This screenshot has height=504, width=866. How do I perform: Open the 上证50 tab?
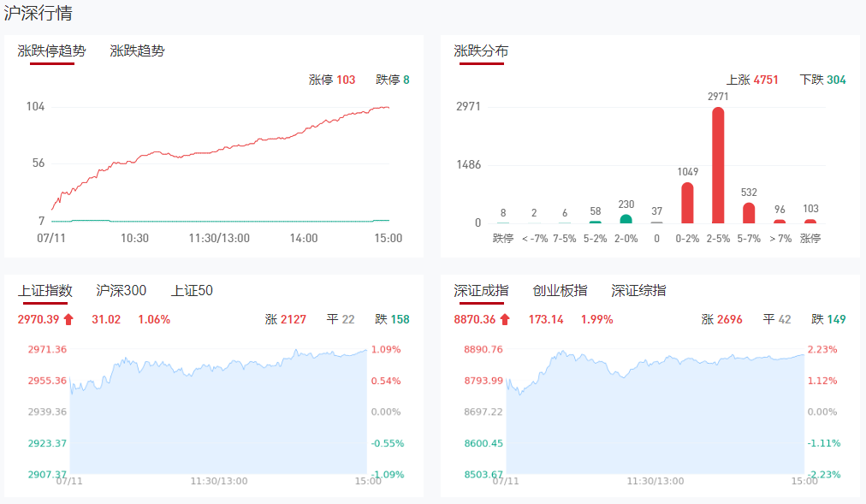point(192,290)
